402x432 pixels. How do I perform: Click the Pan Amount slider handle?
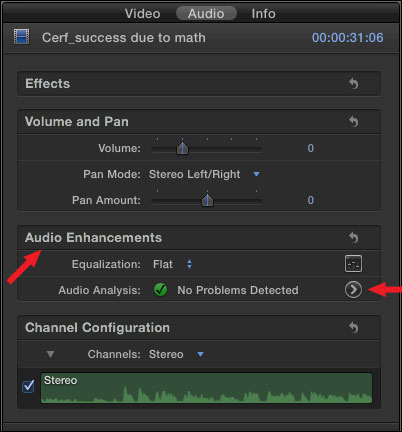pos(207,200)
